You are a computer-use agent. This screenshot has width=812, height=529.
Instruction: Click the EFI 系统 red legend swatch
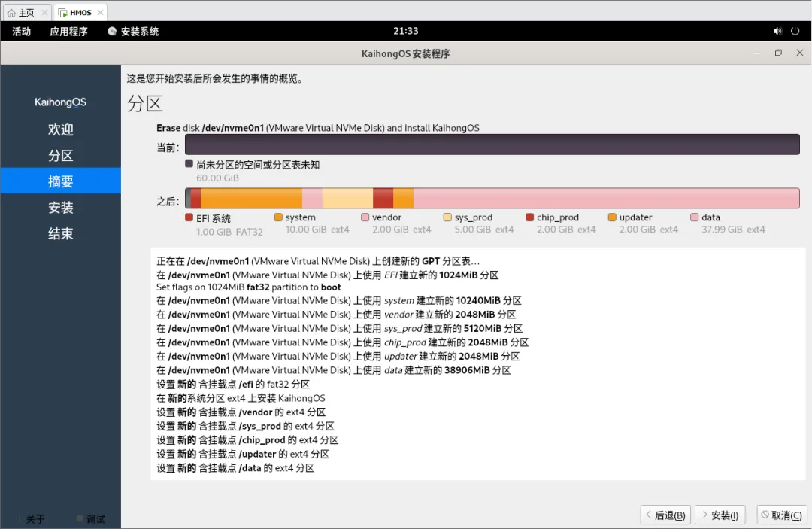[189, 217]
